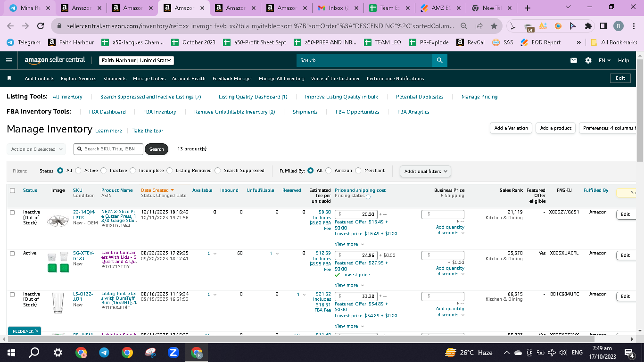
Task: Tick the select-all checkbox in table header
Action: (13, 190)
